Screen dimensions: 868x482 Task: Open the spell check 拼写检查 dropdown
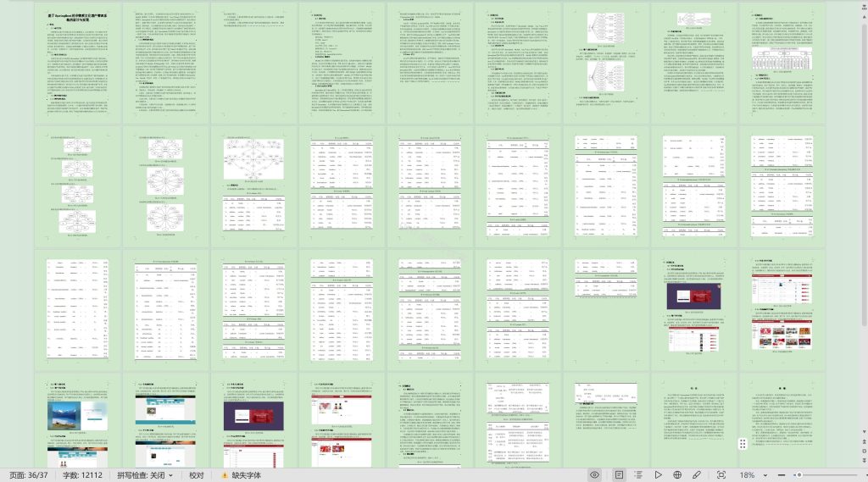[145, 475]
